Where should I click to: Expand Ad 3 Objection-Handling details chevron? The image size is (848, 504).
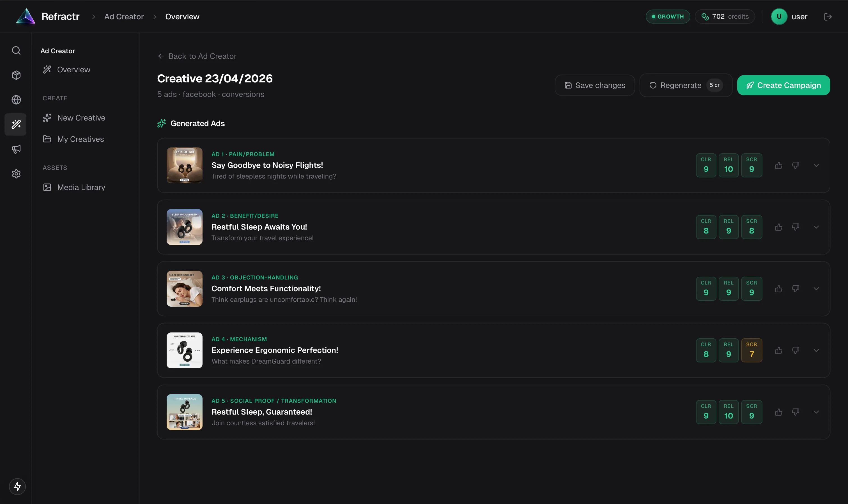click(x=816, y=289)
